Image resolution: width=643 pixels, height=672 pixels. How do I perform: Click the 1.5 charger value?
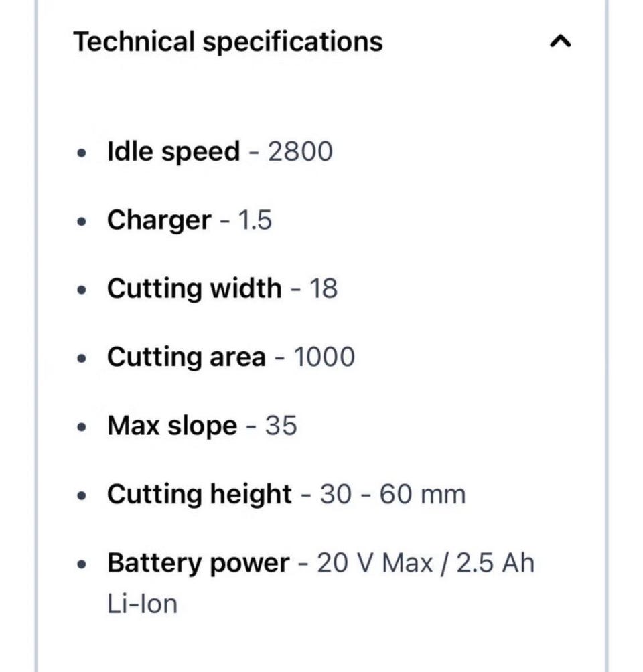point(255,220)
